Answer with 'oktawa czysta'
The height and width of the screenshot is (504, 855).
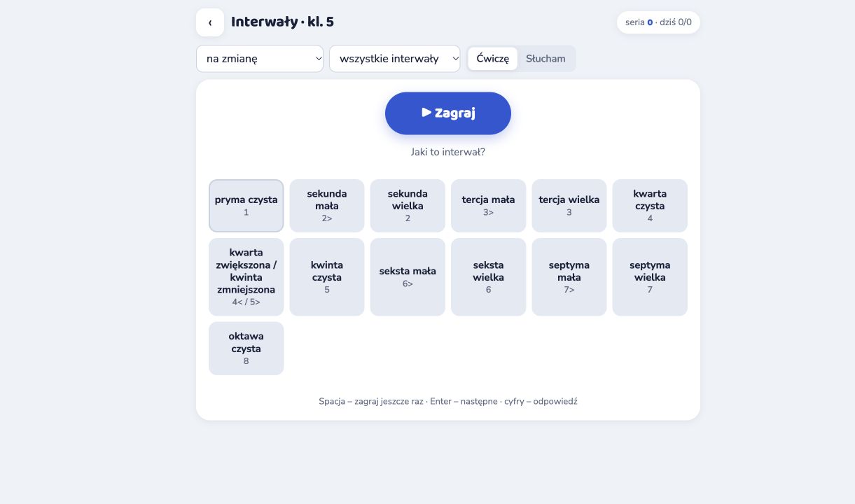tap(246, 349)
